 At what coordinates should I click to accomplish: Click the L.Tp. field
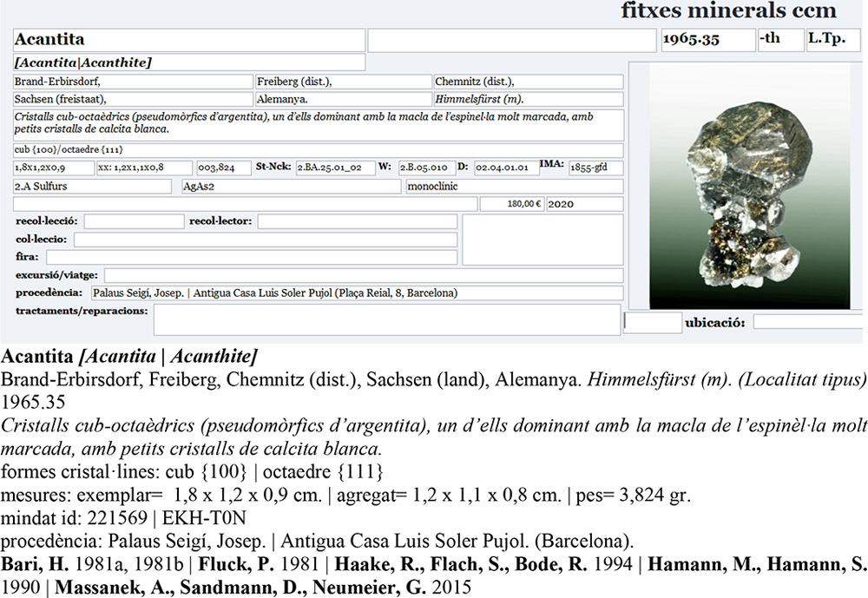833,40
